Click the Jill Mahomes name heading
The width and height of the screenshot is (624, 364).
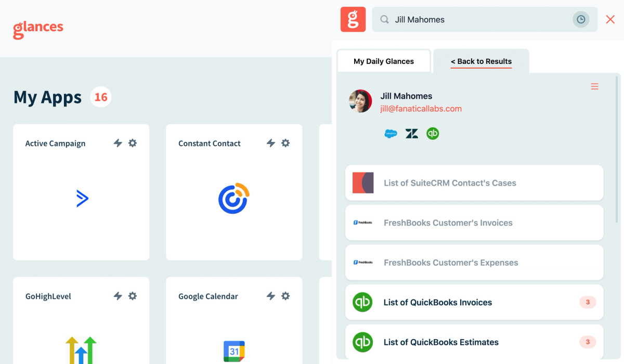[x=406, y=96]
